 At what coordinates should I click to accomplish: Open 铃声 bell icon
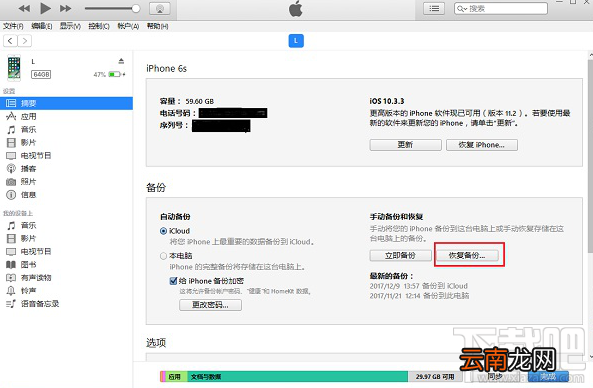tap(11, 291)
